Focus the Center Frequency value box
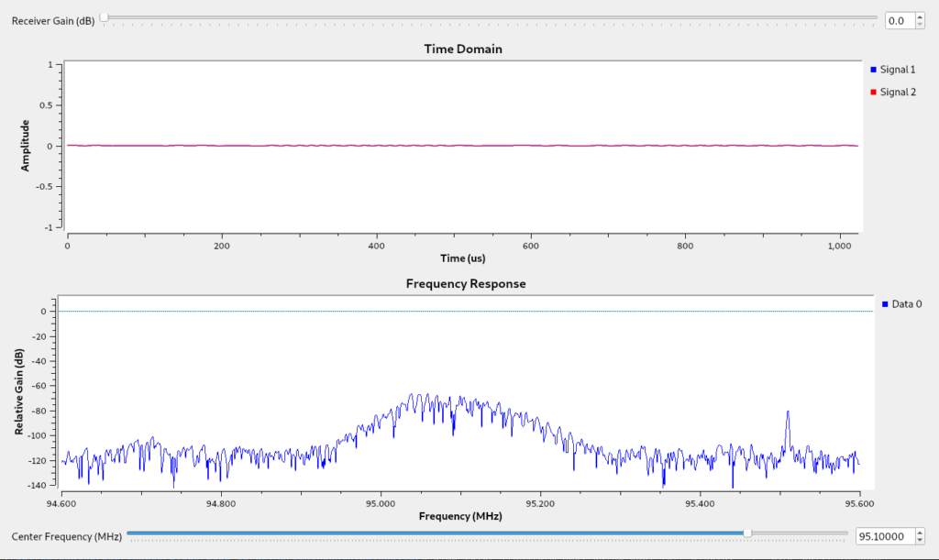The image size is (939, 560). (x=883, y=536)
